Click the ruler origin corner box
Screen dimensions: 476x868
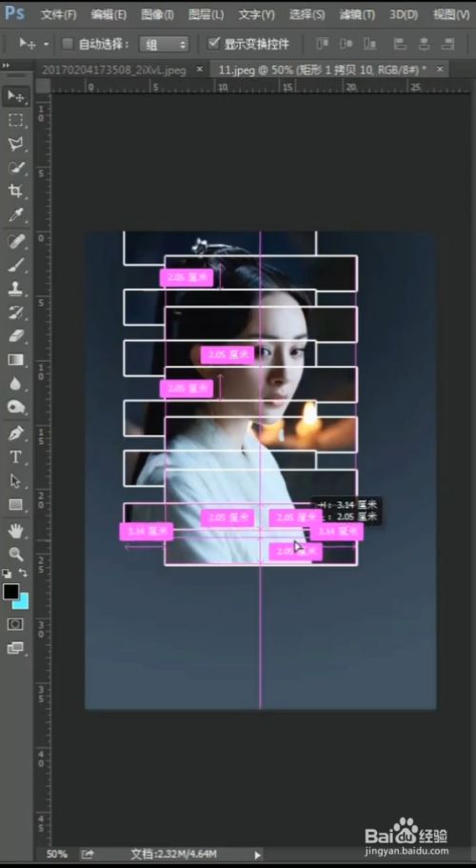(x=43, y=86)
